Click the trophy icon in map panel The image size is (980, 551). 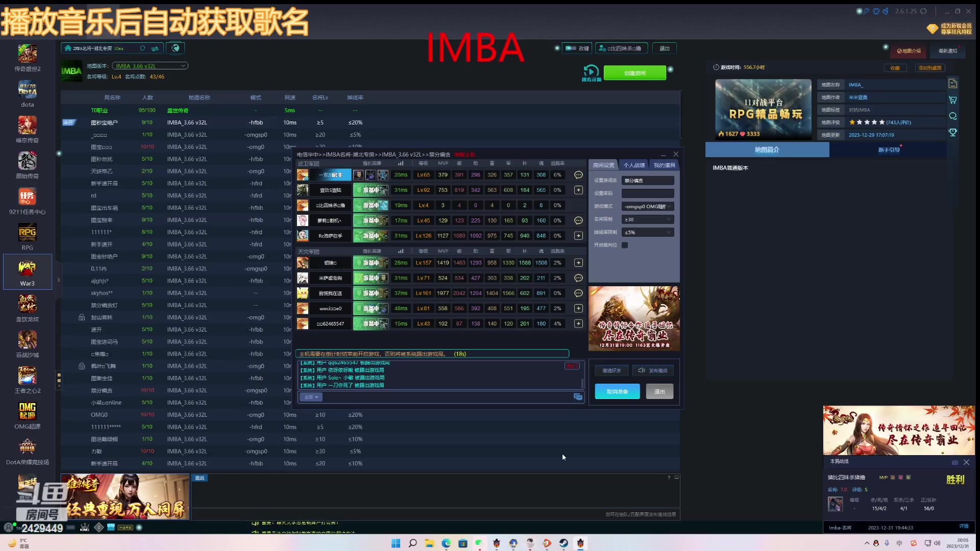(952, 132)
